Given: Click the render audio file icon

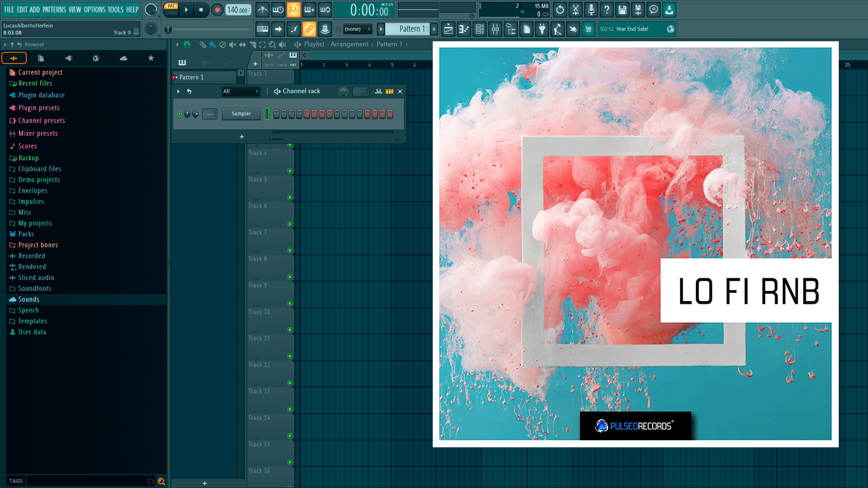Looking at the screenshot, I should click(638, 10).
